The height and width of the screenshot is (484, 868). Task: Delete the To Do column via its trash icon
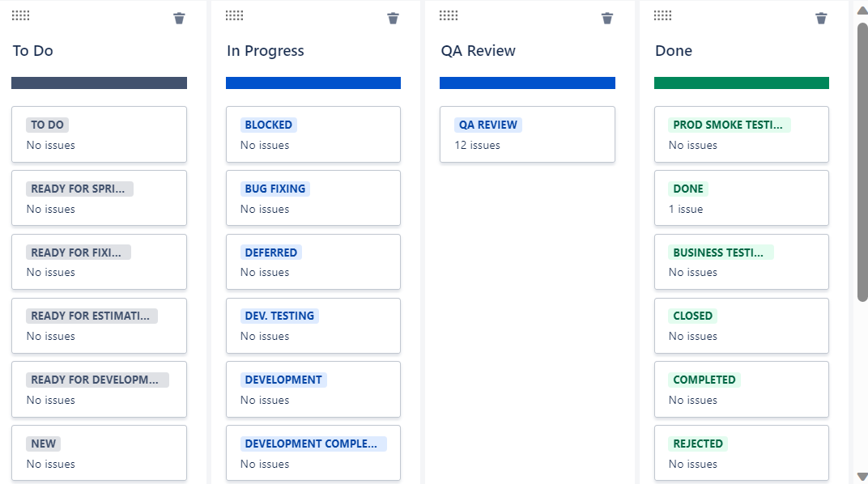179,18
